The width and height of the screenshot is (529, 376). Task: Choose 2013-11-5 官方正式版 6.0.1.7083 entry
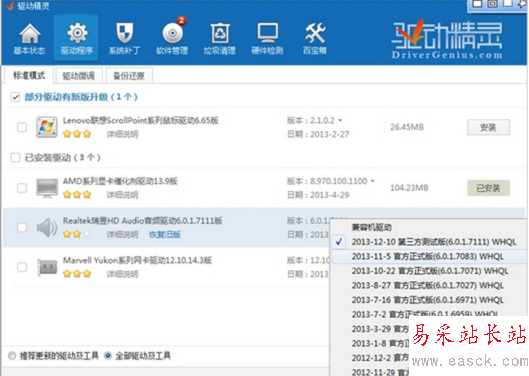coord(429,257)
